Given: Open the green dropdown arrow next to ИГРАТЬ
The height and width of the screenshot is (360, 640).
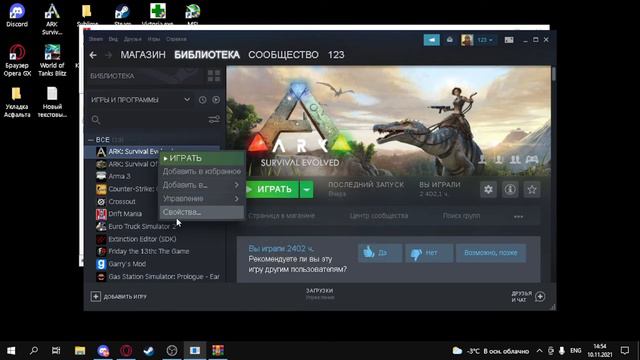Looking at the screenshot, I should pyautogui.click(x=307, y=189).
